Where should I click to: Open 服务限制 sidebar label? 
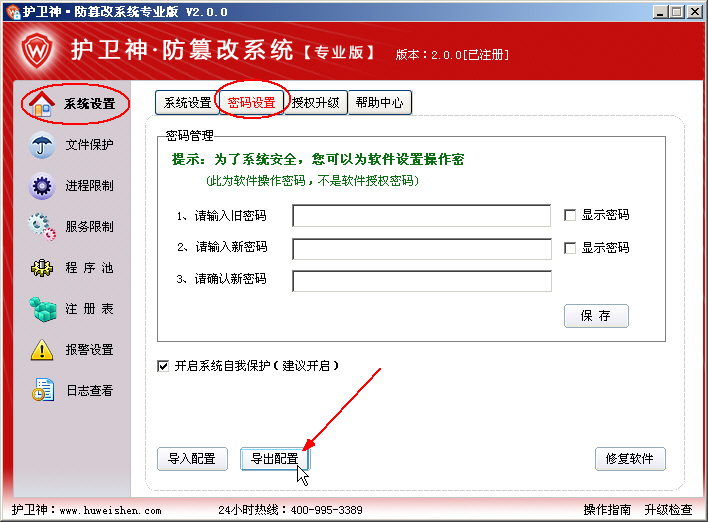click(89, 227)
